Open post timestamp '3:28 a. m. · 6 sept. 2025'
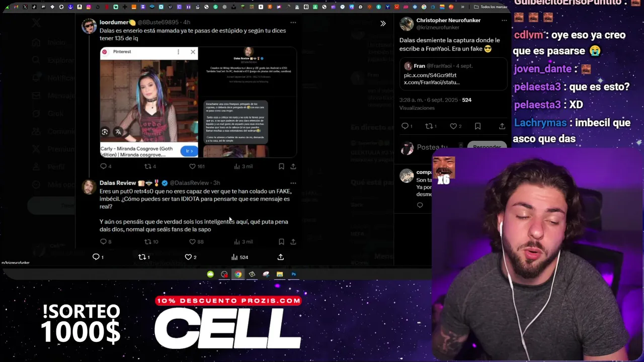The width and height of the screenshot is (644, 362). (429, 100)
